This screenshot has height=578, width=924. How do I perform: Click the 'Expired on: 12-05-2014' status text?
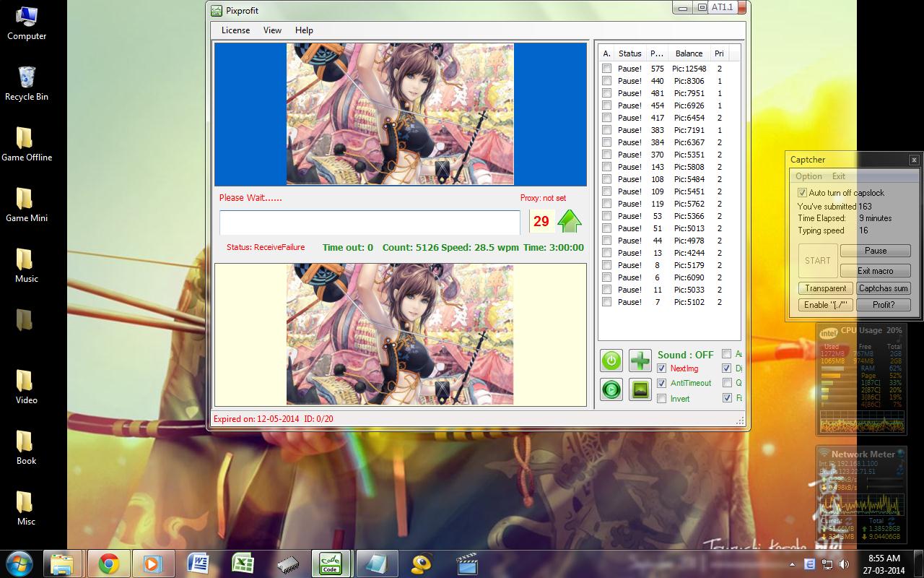[256, 419]
